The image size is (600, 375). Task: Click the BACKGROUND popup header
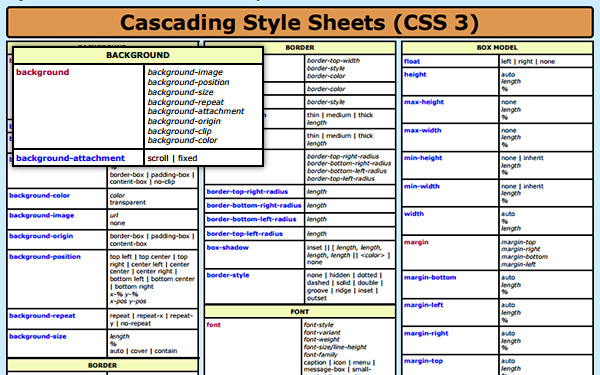tap(138, 55)
